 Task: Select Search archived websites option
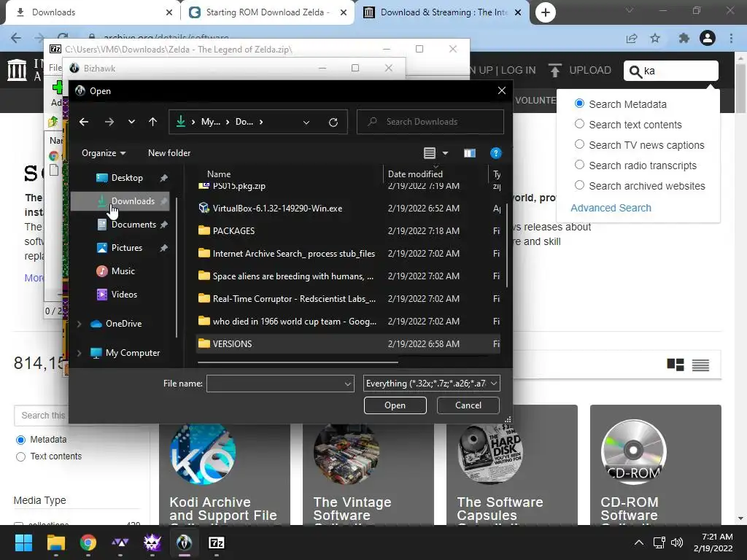(x=579, y=185)
